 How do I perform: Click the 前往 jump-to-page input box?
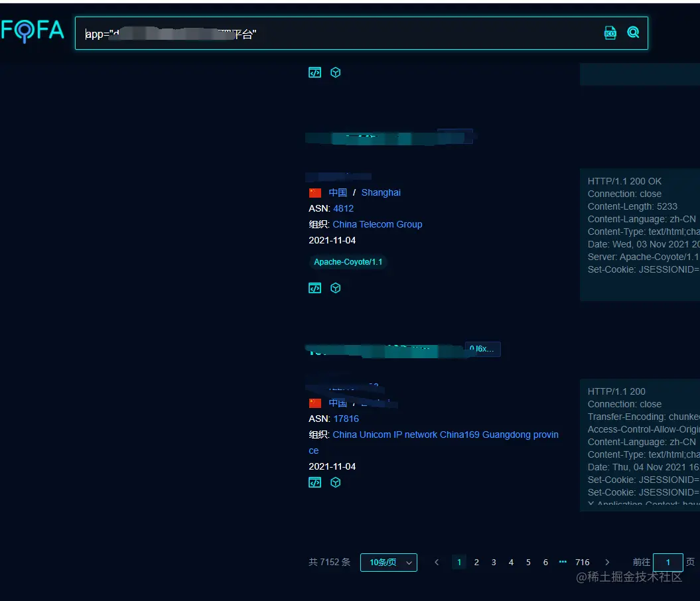668,562
